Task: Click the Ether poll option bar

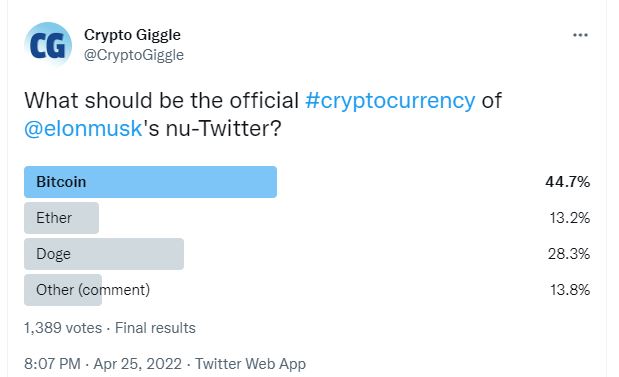Action: pyautogui.click(x=61, y=218)
